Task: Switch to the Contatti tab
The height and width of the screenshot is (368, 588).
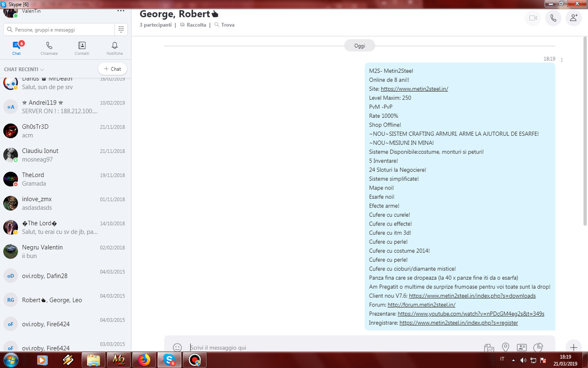Action: tap(82, 48)
